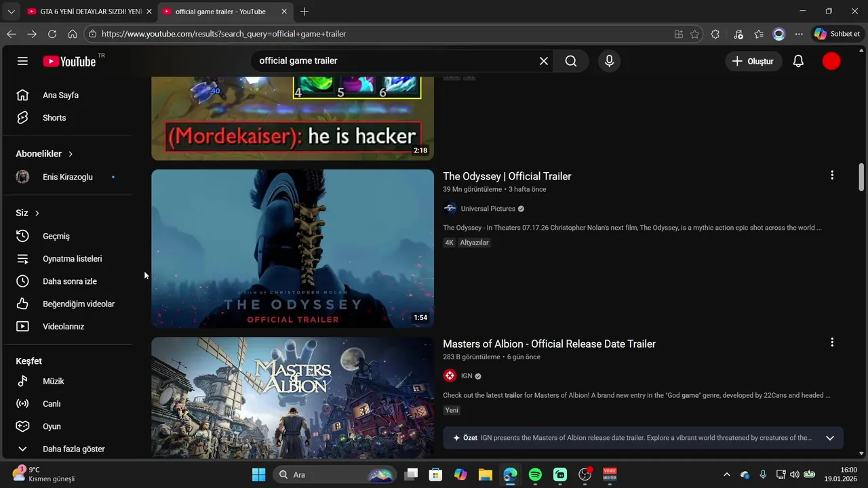Viewport: 868px width, 488px height.
Task: Open a new browser tab
Action: pyautogui.click(x=304, y=12)
